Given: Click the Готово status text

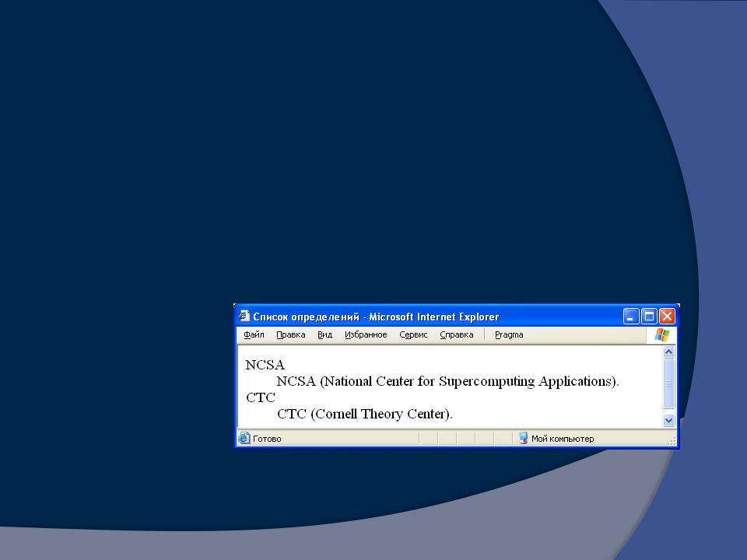Looking at the screenshot, I should tap(267, 439).
